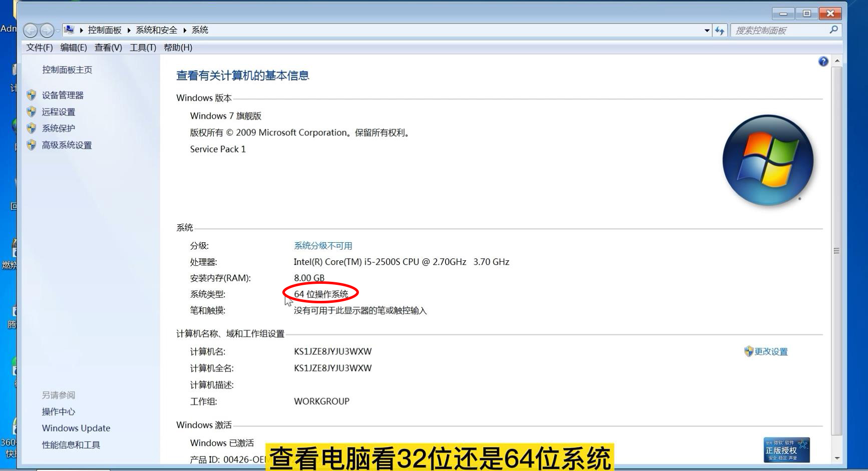
Task: Open Windows Update link
Action: 76,428
